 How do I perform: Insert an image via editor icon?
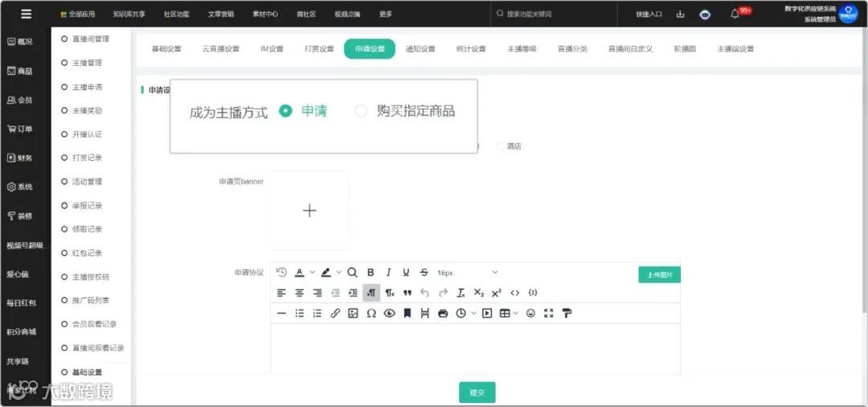click(353, 314)
